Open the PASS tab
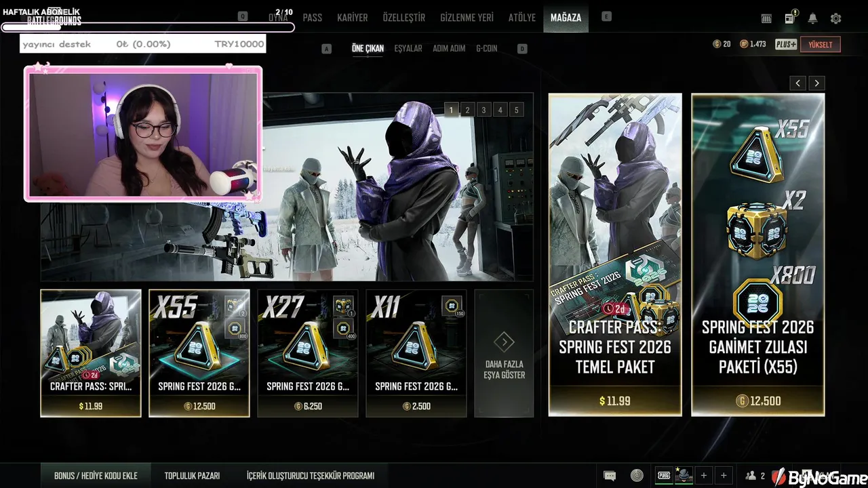This screenshot has height=488, width=868. click(313, 18)
